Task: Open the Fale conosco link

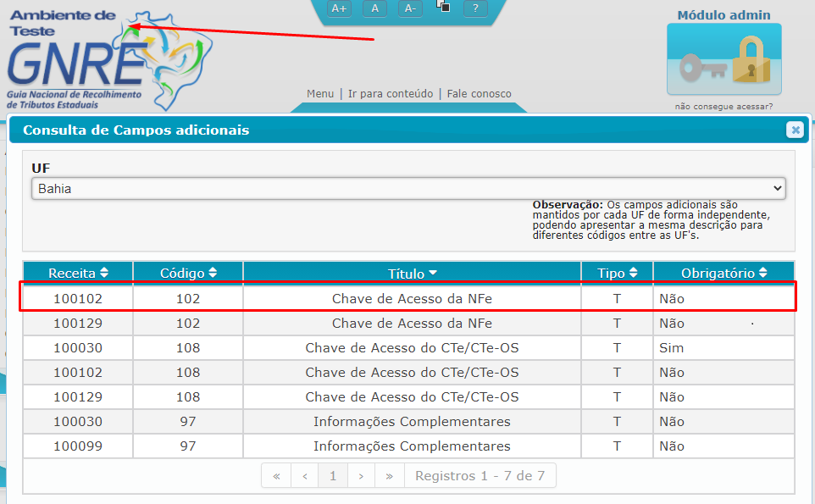Action: [x=480, y=93]
